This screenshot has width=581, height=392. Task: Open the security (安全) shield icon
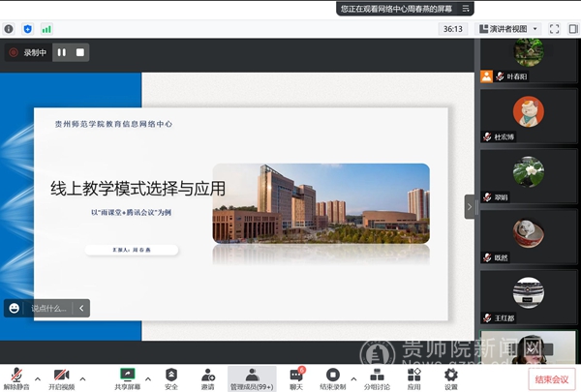coord(171,377)
